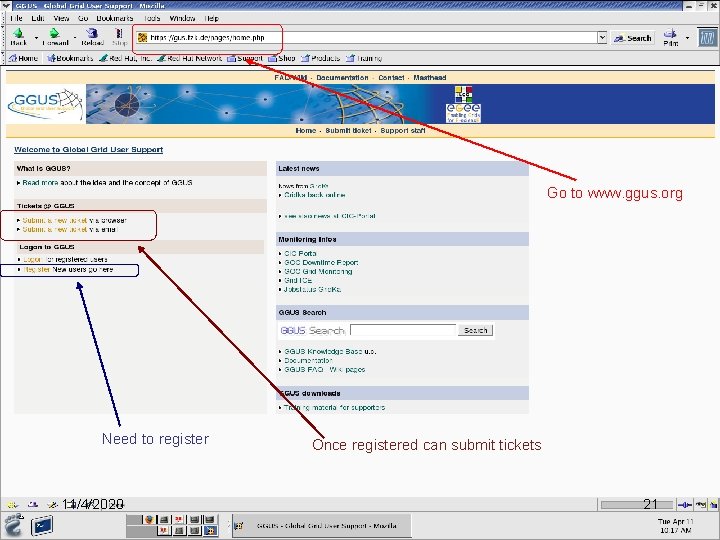The width and height of the screenshot is (720, 540).
Task: Click the Support staff navigation link
Action: pyautogui.click(x=403, y=130)
